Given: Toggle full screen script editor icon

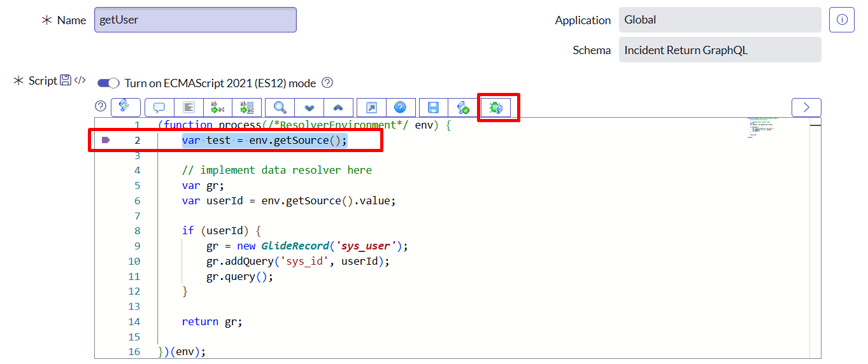Looking at the screenshot, I should (371, 108).
